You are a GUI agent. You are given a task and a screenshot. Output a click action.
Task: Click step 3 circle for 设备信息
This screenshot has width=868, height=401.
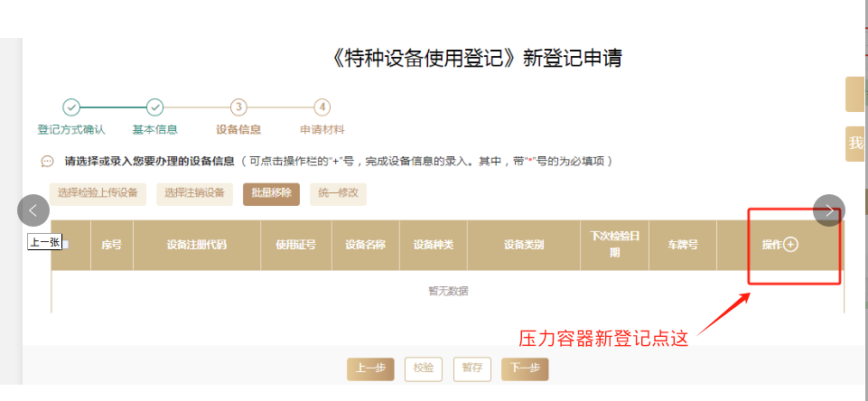point(238,107)
